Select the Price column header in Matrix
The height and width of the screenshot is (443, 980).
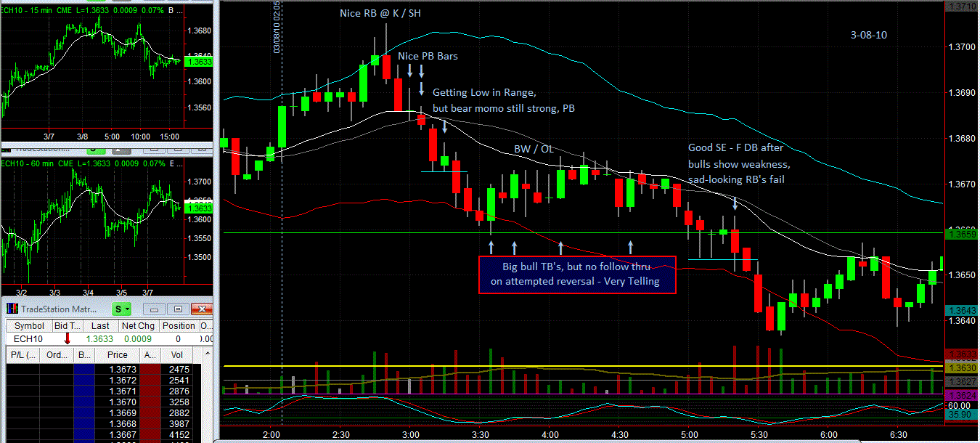[x=118, y=355]
